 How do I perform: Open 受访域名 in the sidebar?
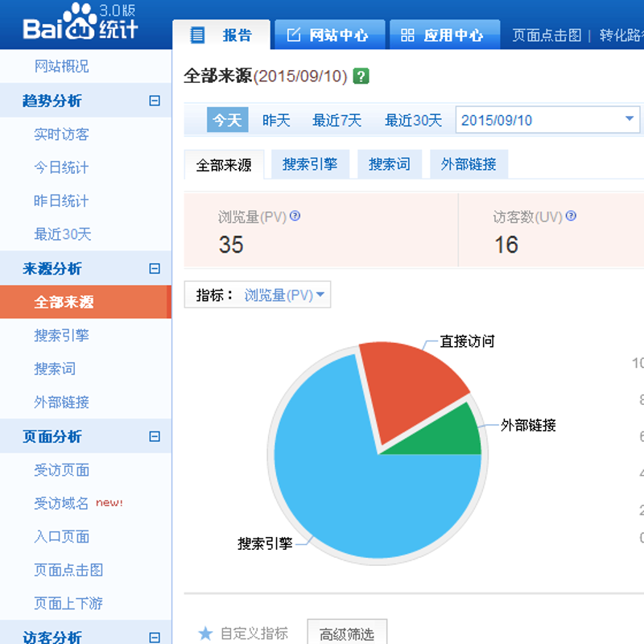[x=61, y=503]
